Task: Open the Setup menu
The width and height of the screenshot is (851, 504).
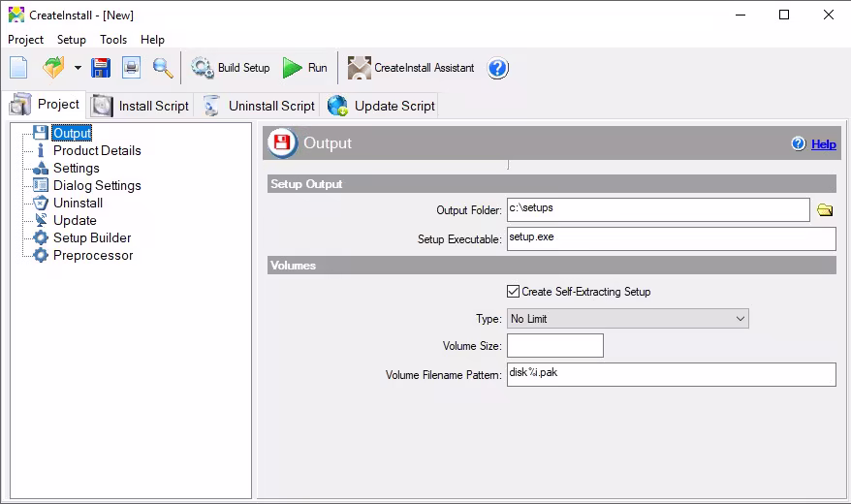Action: tap(72, 40)
